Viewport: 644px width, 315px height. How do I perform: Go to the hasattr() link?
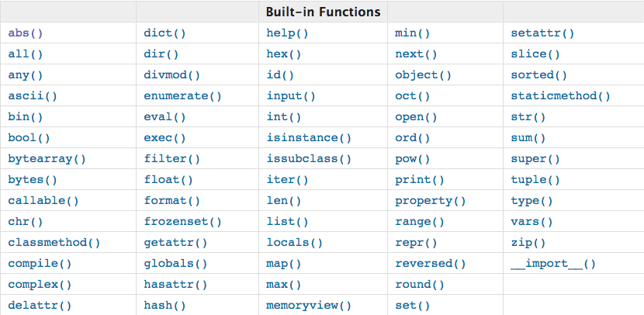(x=175, y=285)
